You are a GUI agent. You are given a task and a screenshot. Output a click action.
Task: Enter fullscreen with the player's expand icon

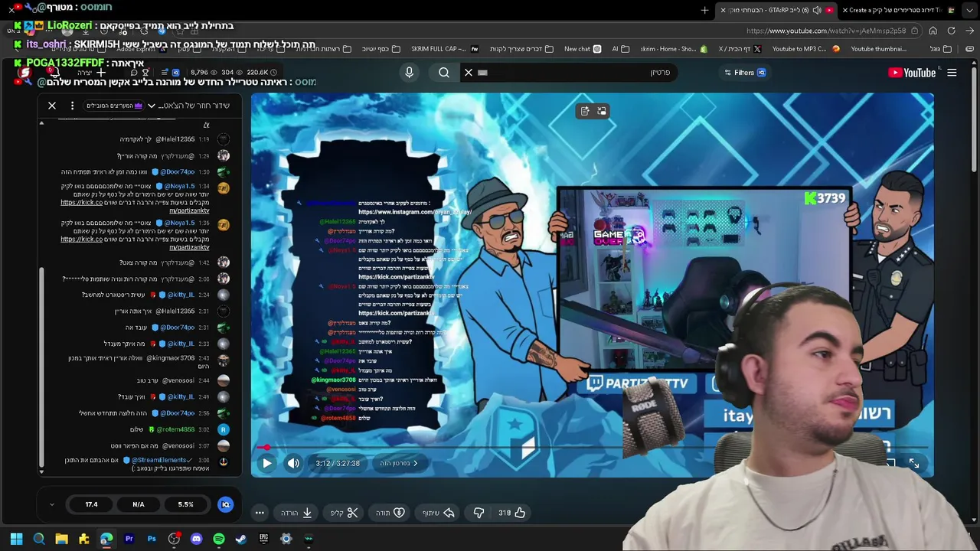[x=914, y=463]
